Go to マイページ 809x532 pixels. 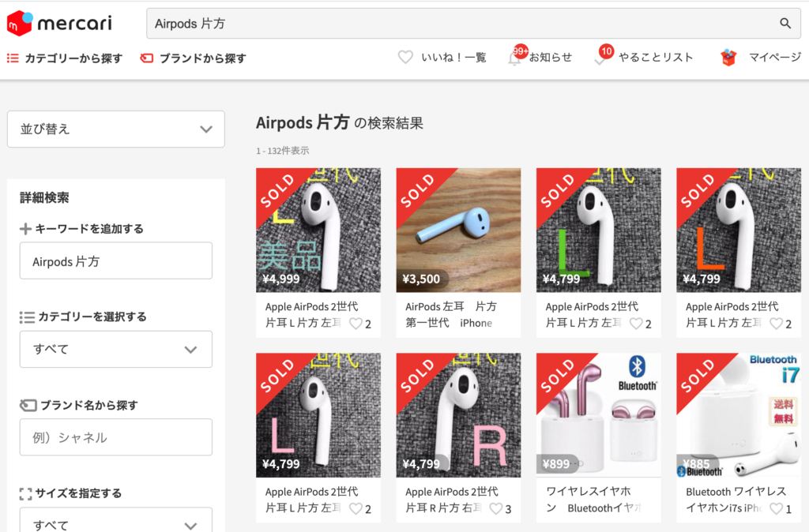775,57
